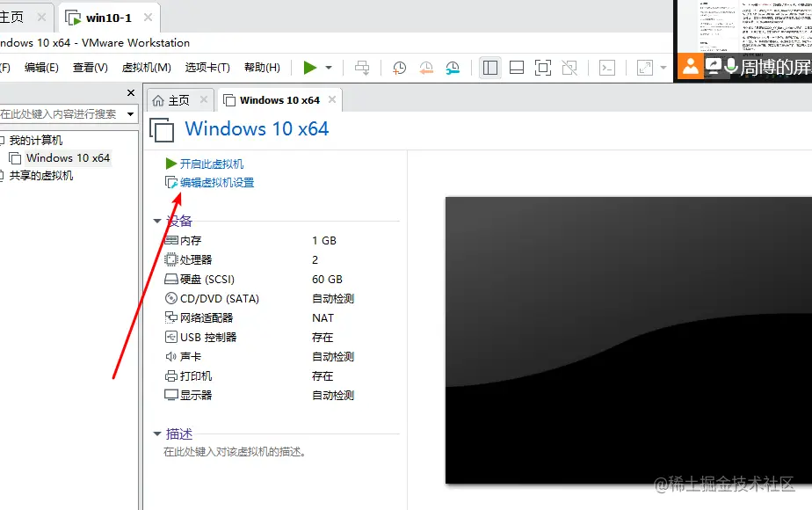Screen dimensions: 812x510
Task: Collapse the 设备 section
Action: coord(157,222)
